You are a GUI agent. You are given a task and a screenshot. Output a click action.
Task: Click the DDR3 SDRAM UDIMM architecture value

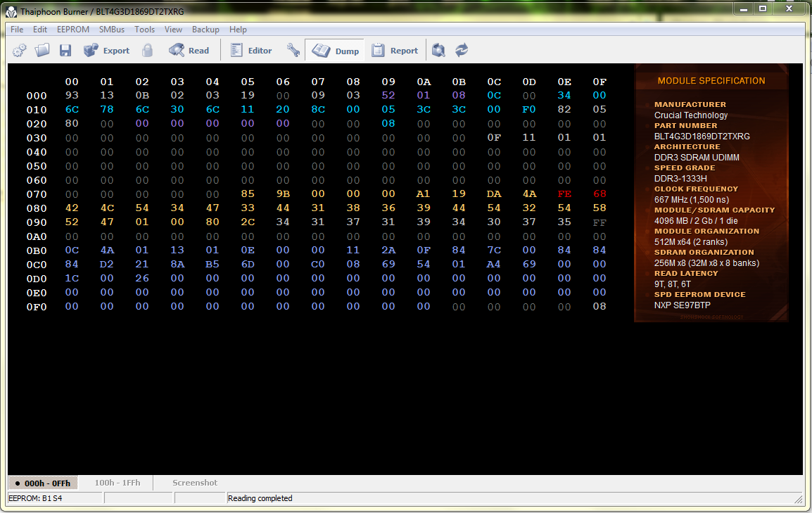[697, 158]
